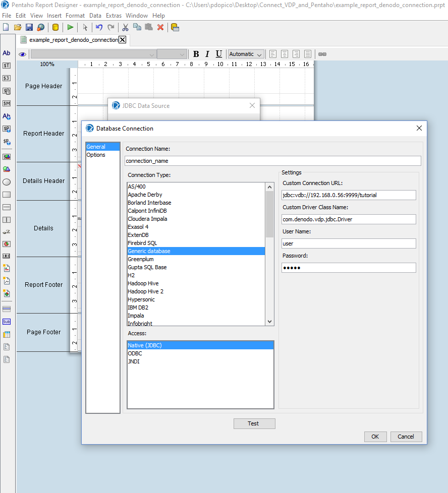
Task: Click the Save report toolbar icon
Action: [x=29, y=27]
